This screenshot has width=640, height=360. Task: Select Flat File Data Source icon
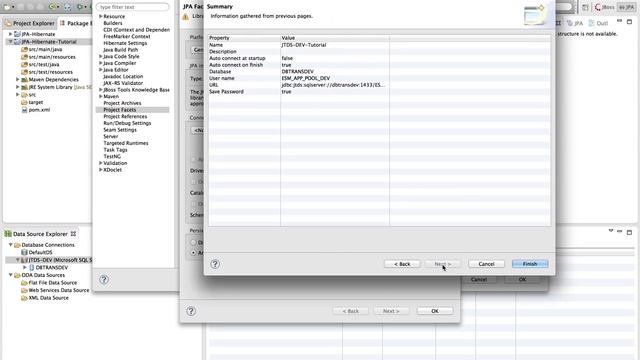tap(24, 283)
